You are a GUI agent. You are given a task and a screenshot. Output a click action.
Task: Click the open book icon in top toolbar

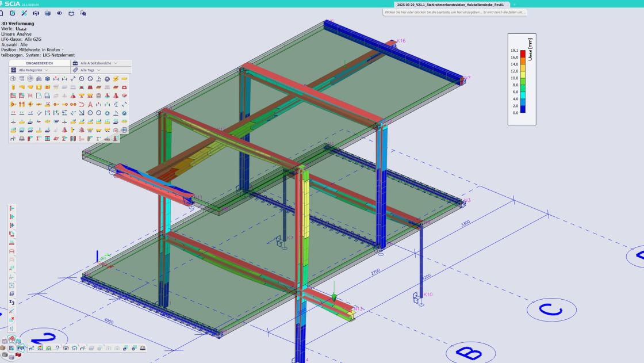71,13
